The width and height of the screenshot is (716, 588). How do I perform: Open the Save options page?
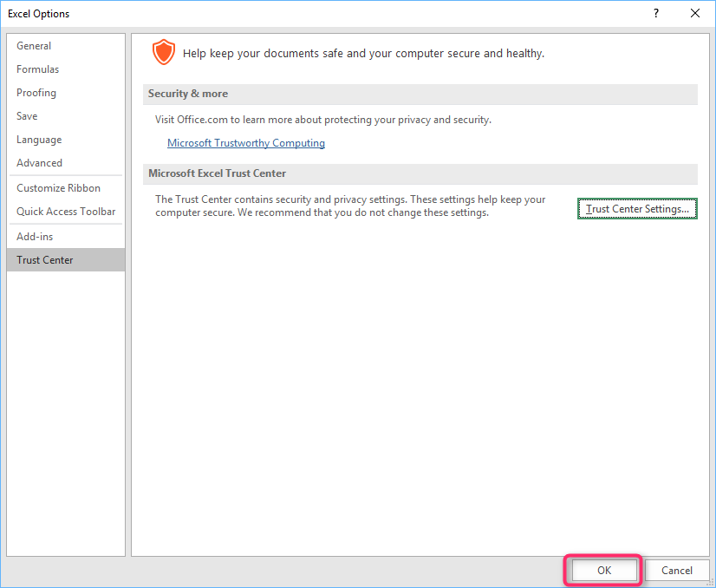click(x=66, y=116)
